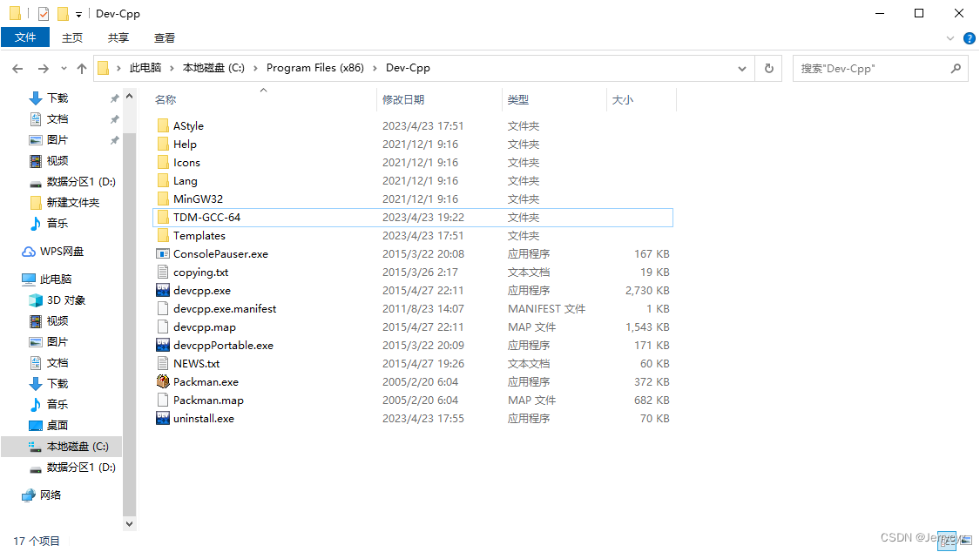Open 新建文件夹 in quick access

72,203
